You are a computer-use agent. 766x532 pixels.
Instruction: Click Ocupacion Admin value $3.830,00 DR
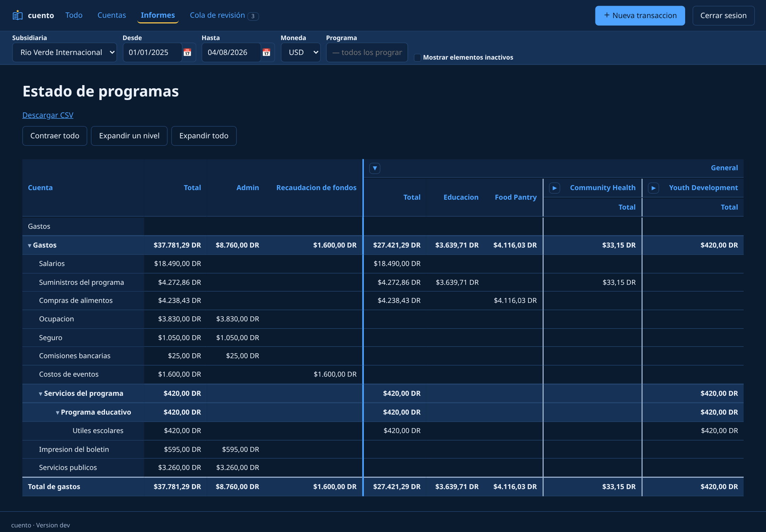pyautogui.click(x=238, y=319)
